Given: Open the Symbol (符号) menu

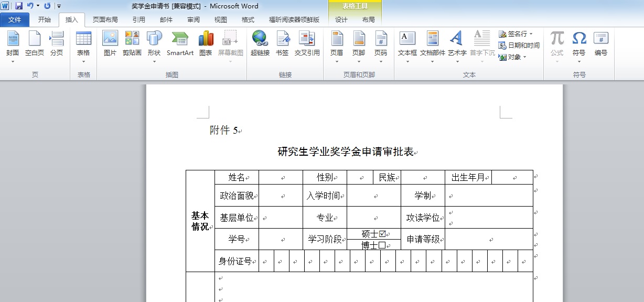Looking at the screenshot, I should pos(579,47).
